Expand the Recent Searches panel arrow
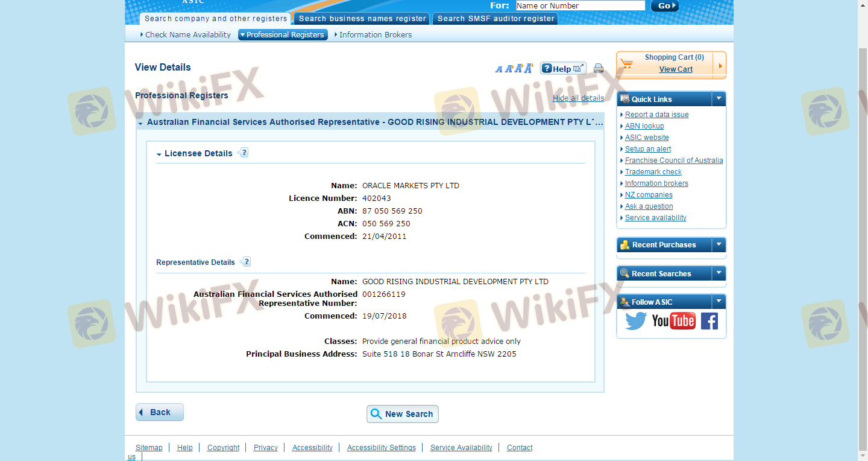Image resolution: width=868 pixels, height=461 pixels. pos(719,274)
